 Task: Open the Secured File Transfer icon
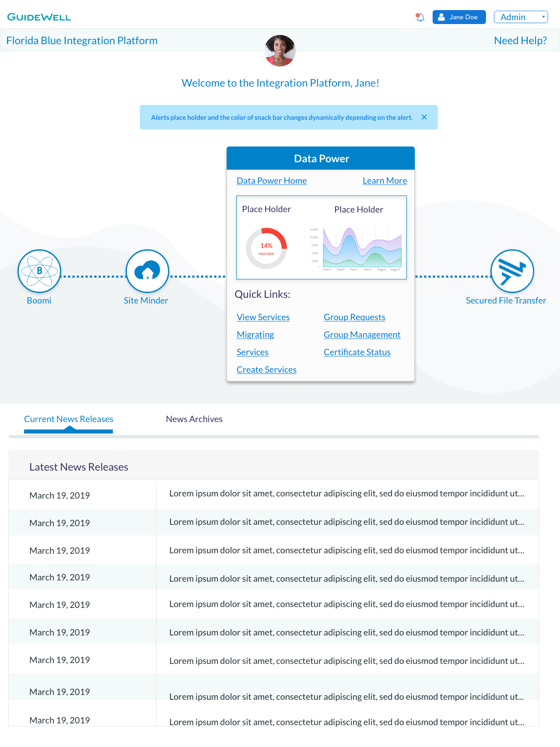point(512,271)
